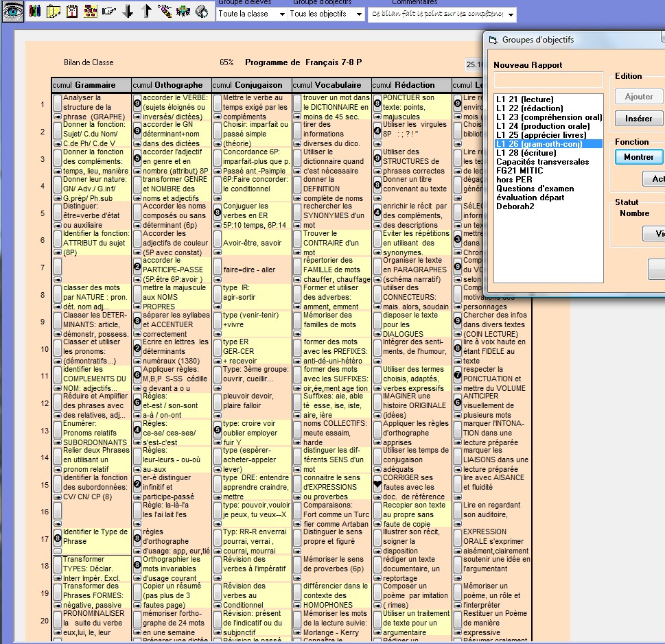
Task: Tick the box for 'Analyser la structure de la phrase'
Action: click(x=58, y=103)
